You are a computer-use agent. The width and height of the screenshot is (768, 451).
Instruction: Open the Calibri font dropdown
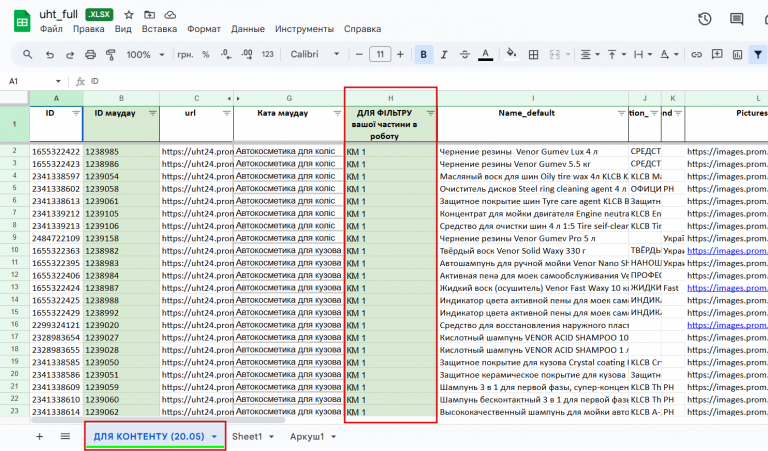314,54
